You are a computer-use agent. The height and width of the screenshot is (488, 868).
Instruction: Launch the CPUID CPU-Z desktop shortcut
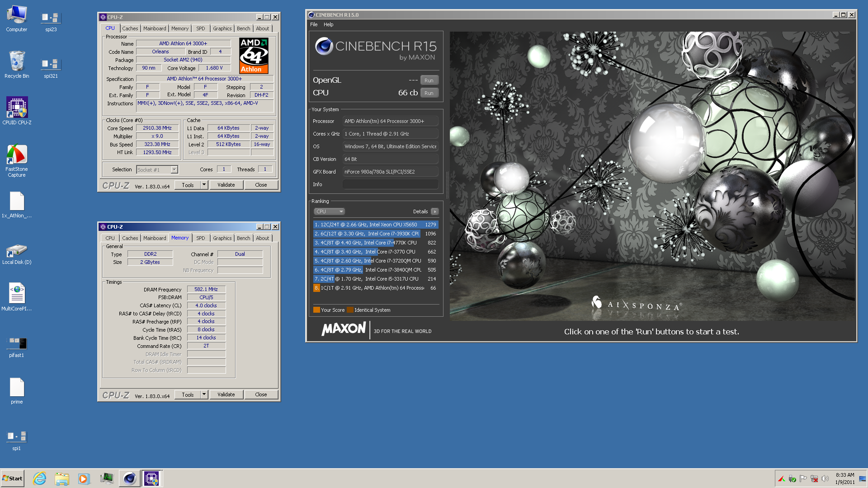17,111
